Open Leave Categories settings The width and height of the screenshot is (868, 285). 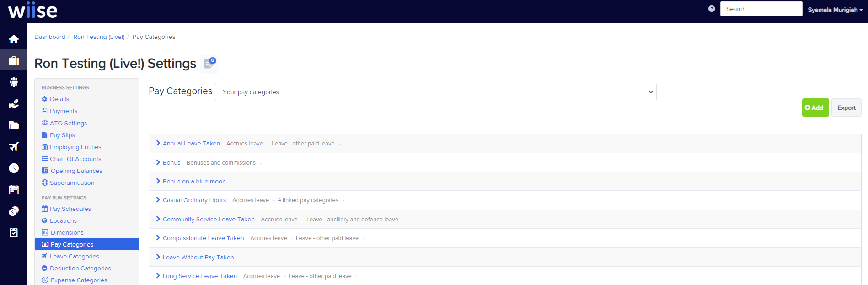pyautogui.click(x=75, y=256)
